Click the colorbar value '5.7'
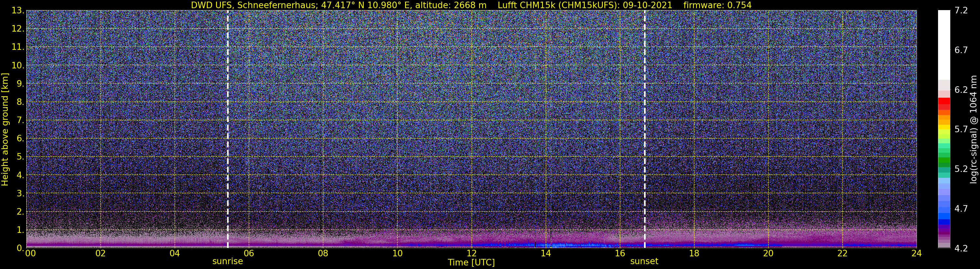This screenshot has height=269, width=980. point(961,130)
